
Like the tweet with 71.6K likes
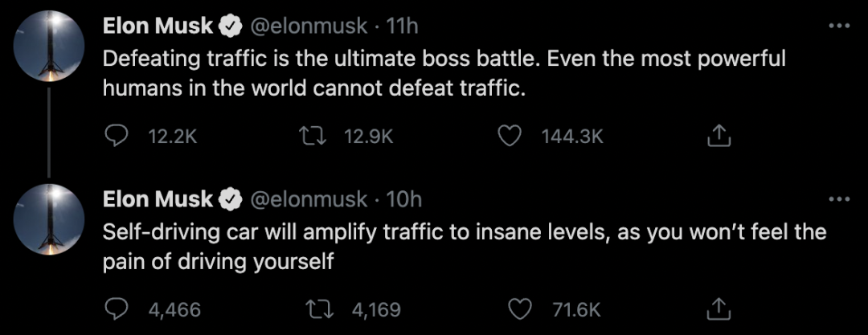click(x=523, y=308)
